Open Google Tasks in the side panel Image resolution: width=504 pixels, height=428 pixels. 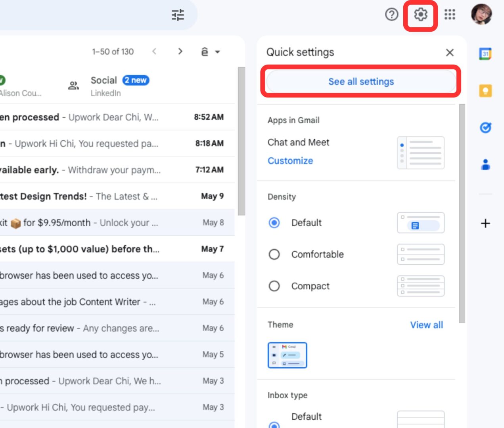(485, 128)
